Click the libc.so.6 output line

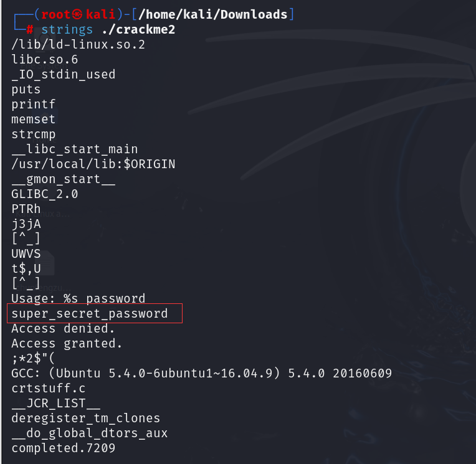pyautogui.click(x=45, y=60)
